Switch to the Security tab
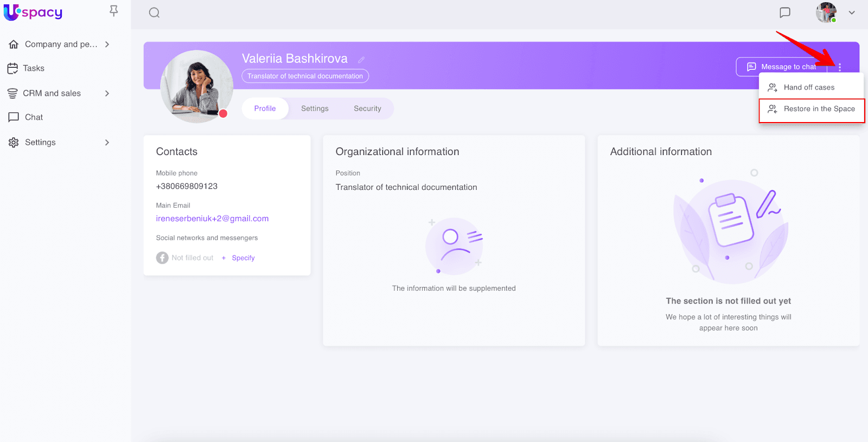 coord(367,108)
